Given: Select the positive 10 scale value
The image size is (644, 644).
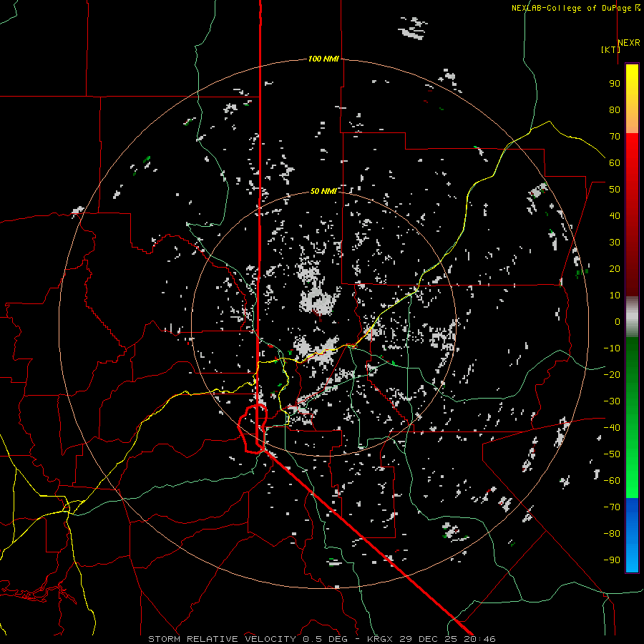Looking at the screenshot, I should pyautogui.click(x=615, y=296).
